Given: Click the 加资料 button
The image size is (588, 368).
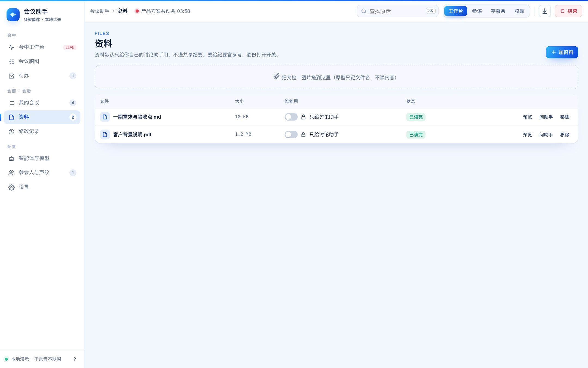Looking at the screenshot, I should tap(562, 52).
